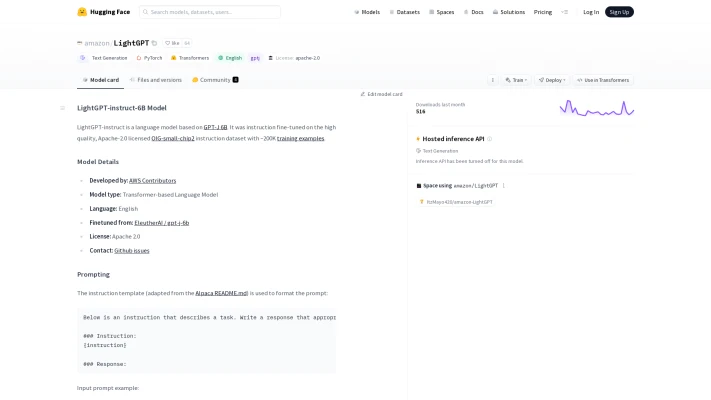Click the Model Details heading
The width and height of the screenshot is (711, 400).
pos(98,162)
